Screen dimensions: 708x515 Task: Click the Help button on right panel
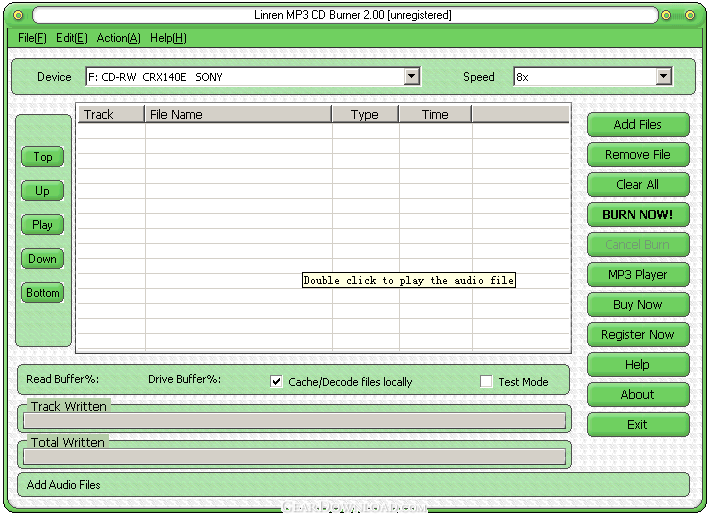638,364
